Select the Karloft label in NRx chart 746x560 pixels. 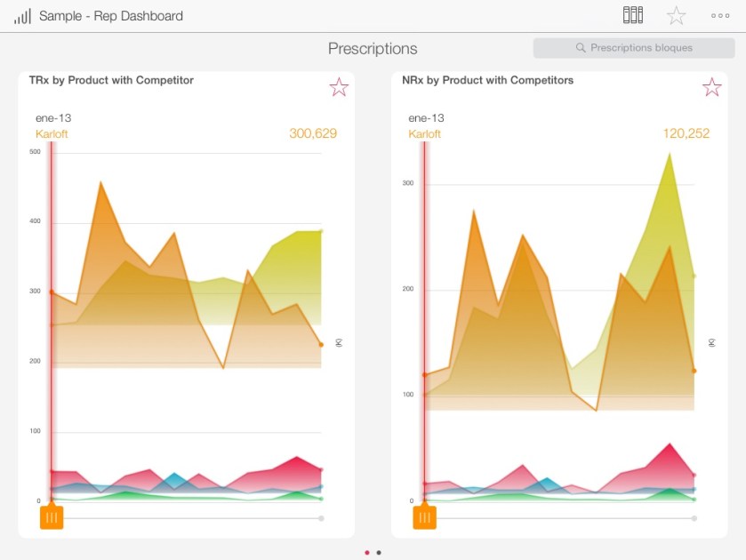point(425,134)
